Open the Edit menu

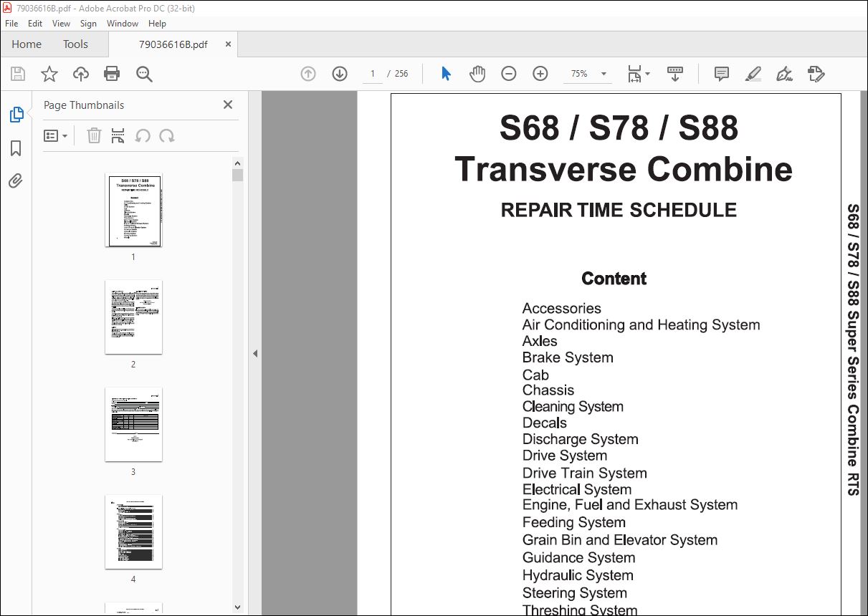35,24
